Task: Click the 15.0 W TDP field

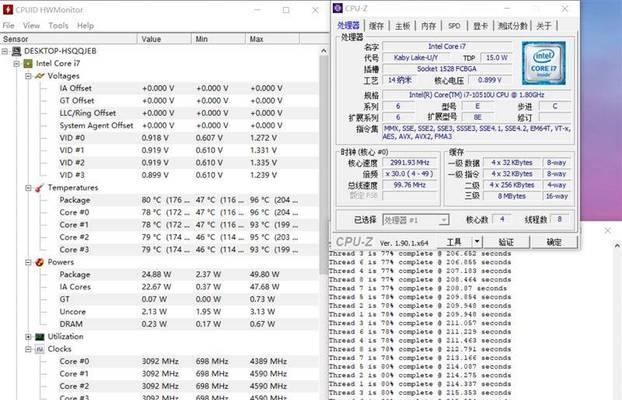Action: (x=496, y=58)
